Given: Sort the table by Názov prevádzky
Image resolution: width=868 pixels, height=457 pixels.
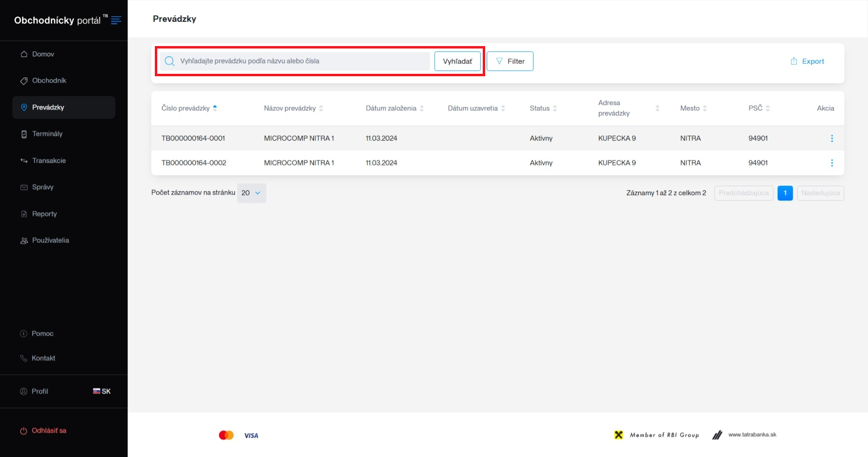Looking at the screenshot, I should (x=321, y=108).
